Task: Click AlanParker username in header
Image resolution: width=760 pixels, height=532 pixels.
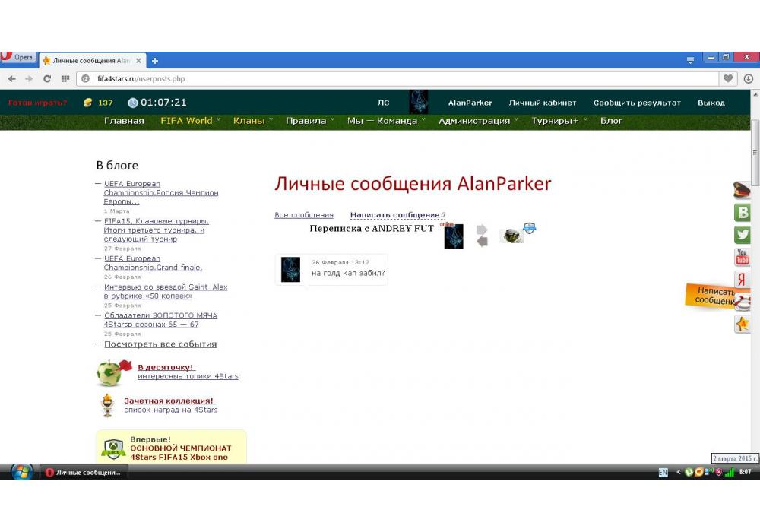Action: click(470, 103)
